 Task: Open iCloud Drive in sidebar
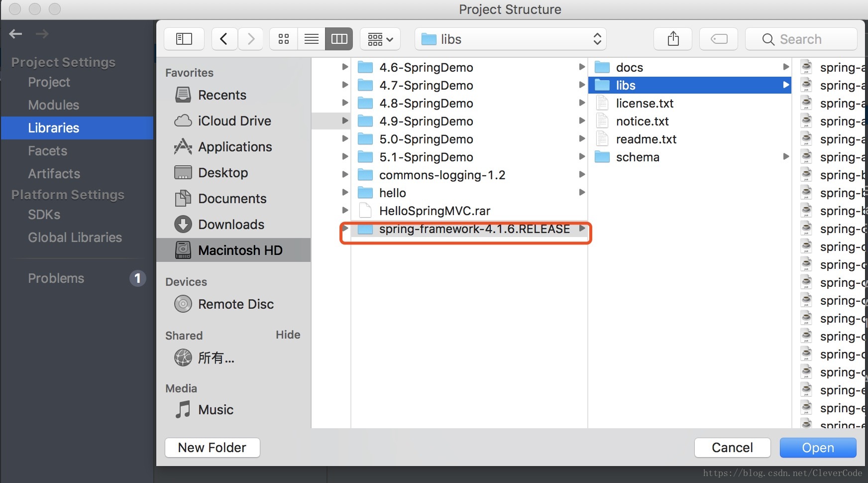pos(223,121)
